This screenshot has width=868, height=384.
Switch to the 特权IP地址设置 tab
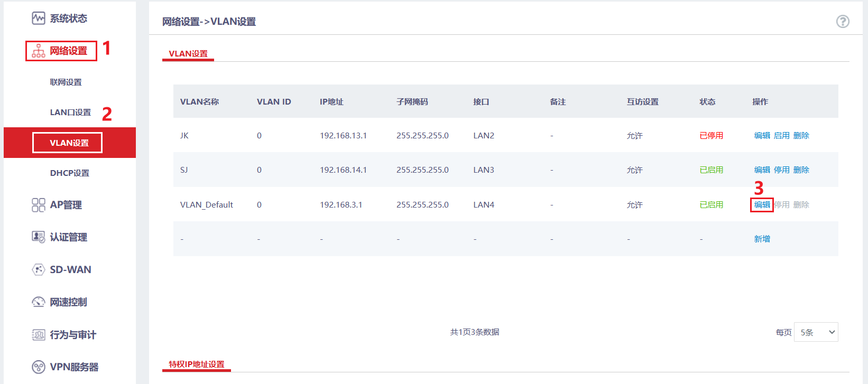click(197, 364)
